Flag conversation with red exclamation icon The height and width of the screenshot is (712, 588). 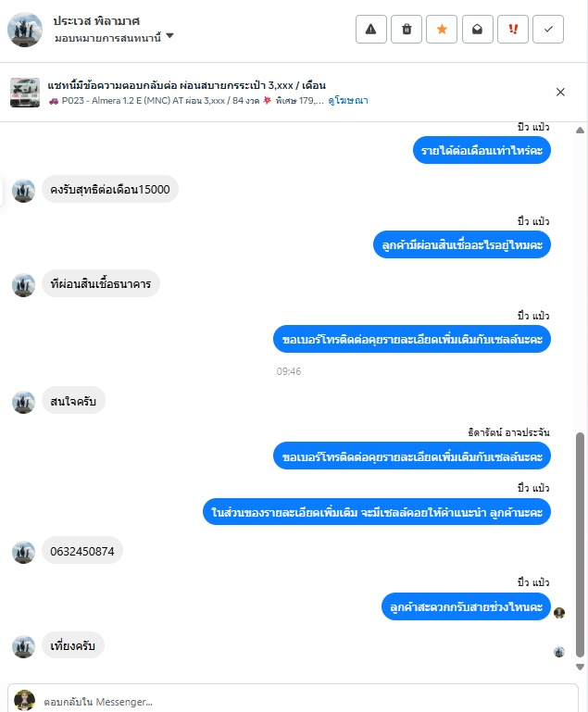(x=513, y=29)
